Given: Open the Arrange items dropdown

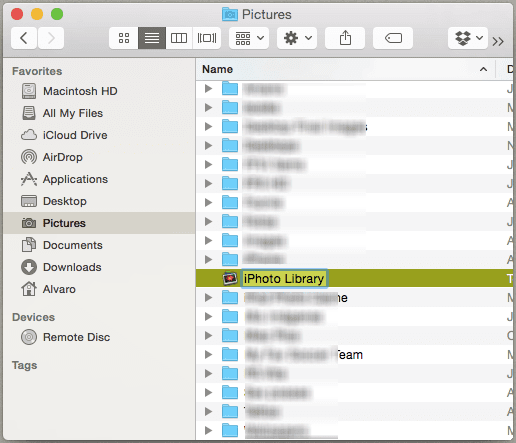Looking at the screenshot, I should coord(249,38).
